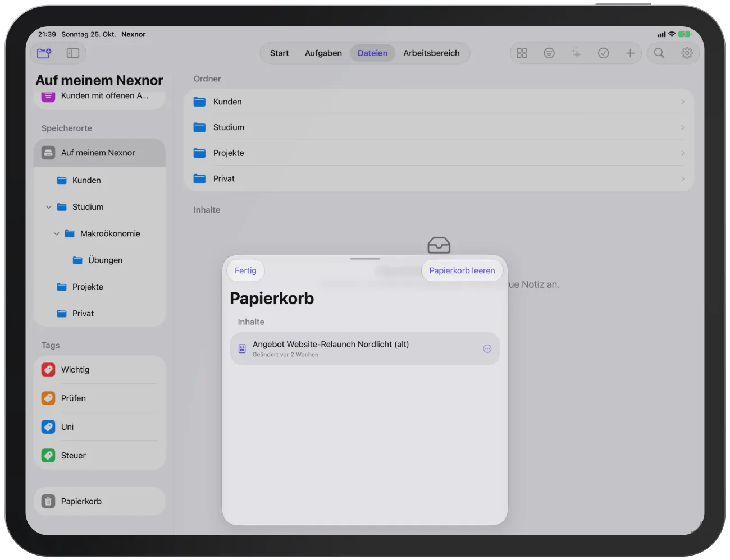Select Projekte folder in sidebar tree
This screenshot has width=730, height=560.
pyautogui.click(x=99, y=287)
